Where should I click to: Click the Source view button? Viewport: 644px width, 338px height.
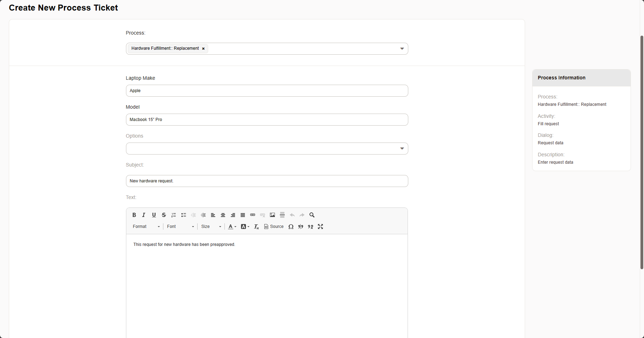(x=274, y=227)
